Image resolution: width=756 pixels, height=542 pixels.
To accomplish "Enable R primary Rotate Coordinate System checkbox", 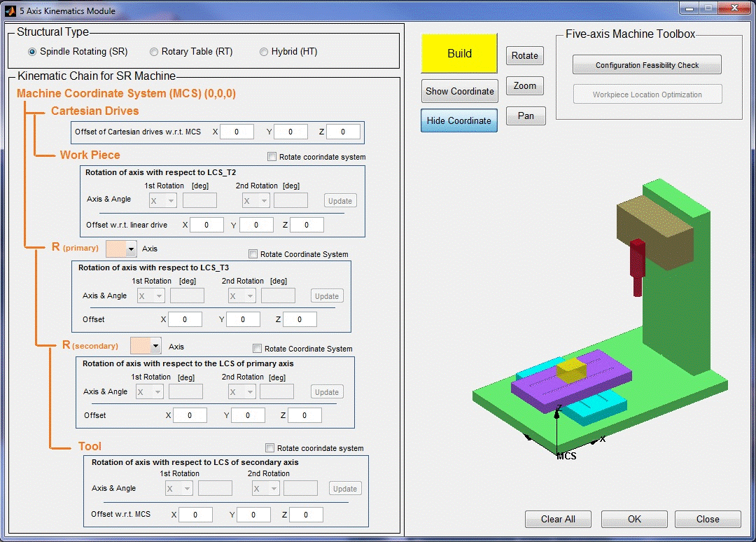I will [x=253, y=253].
